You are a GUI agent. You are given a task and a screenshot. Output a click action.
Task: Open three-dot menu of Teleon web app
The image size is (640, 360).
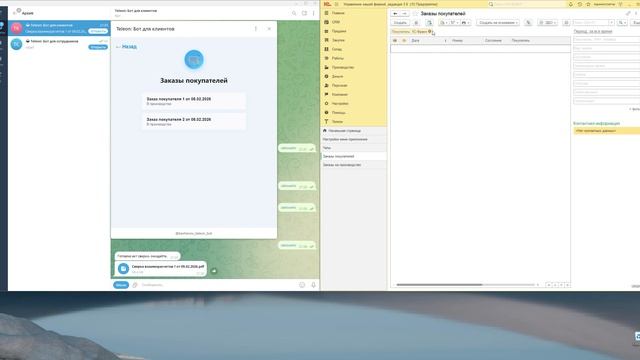(x=256, y=29)
